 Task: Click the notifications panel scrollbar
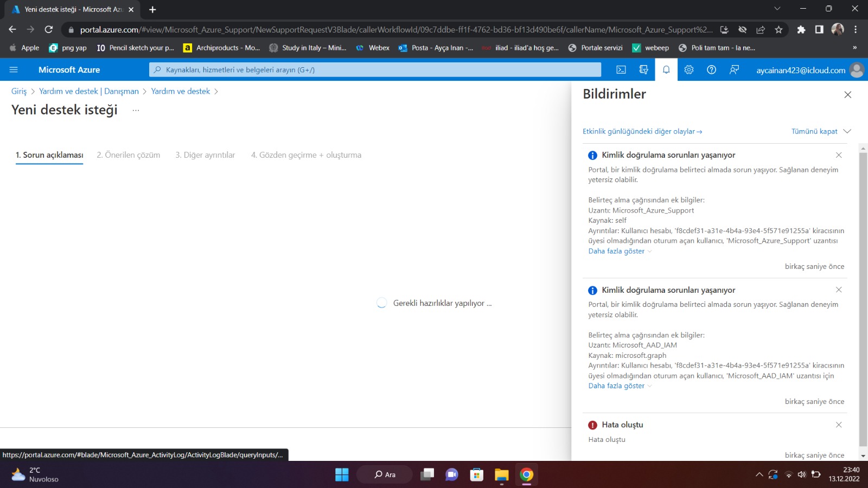coord(863,299)
